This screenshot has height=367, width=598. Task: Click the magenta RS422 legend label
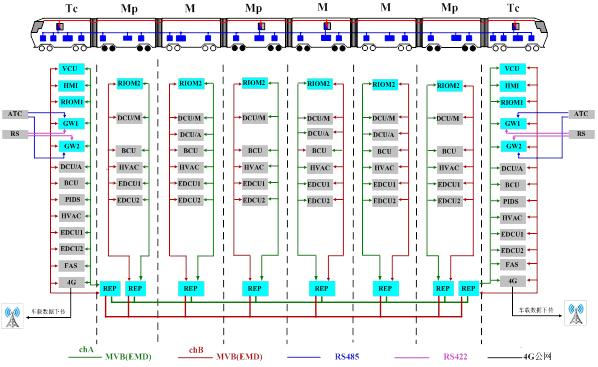pos(455,357)
